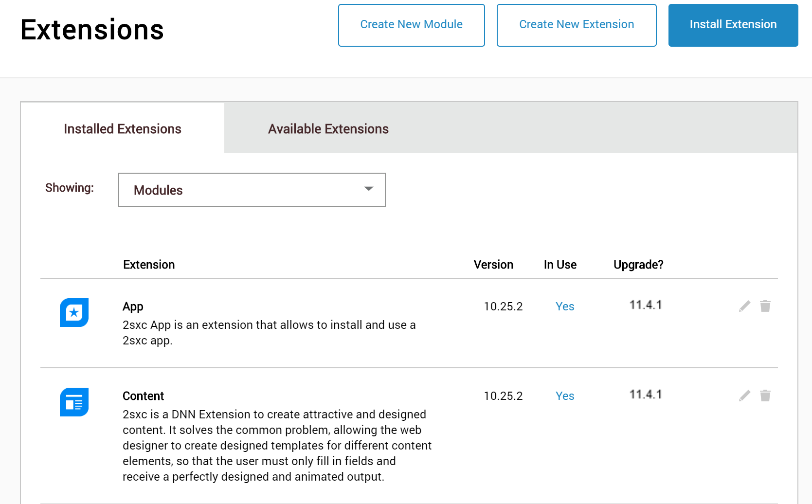Click the Version column header

point(493,265)
